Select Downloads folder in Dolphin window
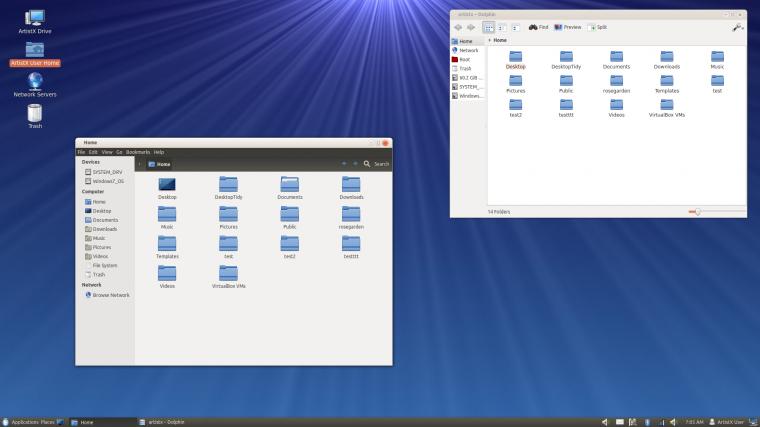The height and width of the screenshot is (427, 760). (x=667, y=60)
